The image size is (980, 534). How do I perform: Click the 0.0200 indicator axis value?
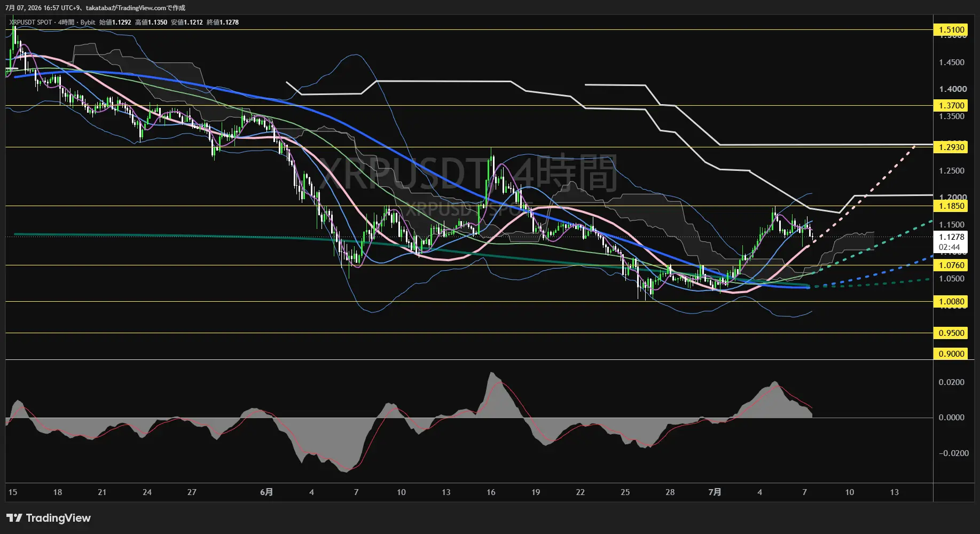pos(952,382)
